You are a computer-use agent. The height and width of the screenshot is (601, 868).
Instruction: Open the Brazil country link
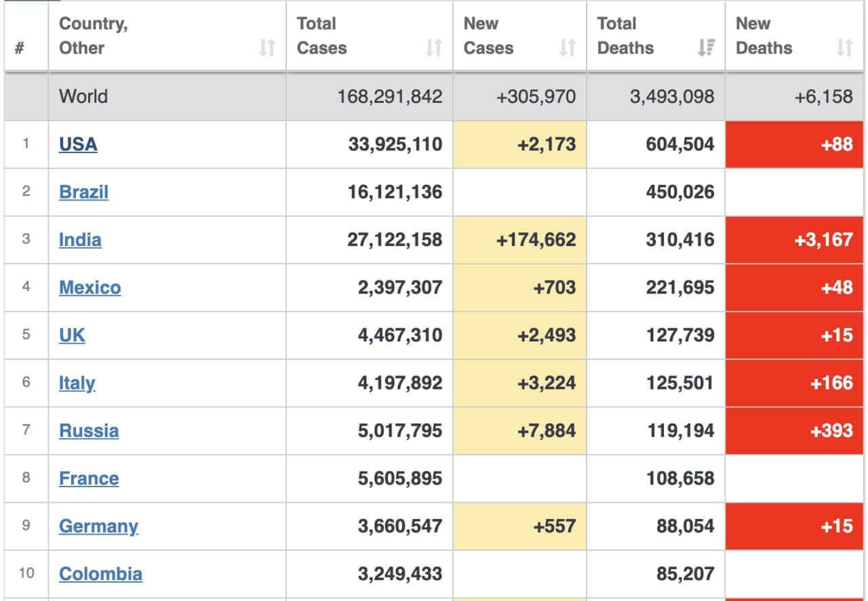83,192
